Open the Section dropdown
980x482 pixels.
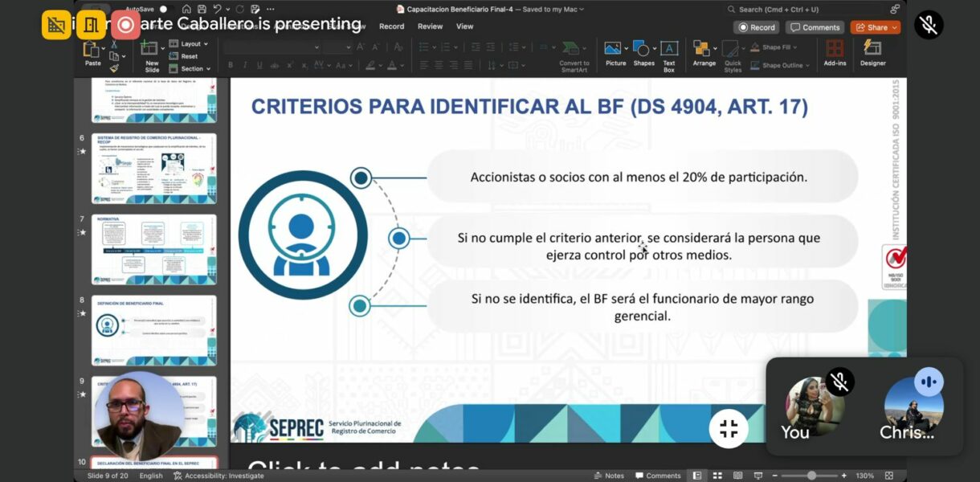point(190,69)
